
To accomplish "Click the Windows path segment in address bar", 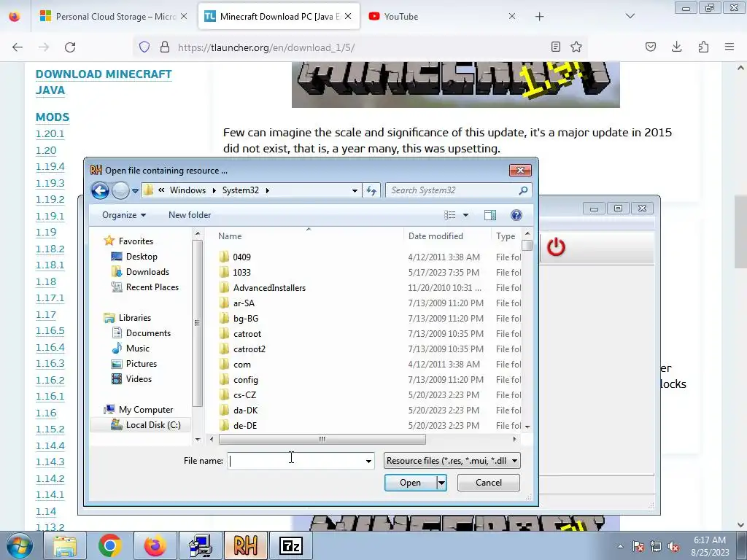I will click(x=187, y=190).
